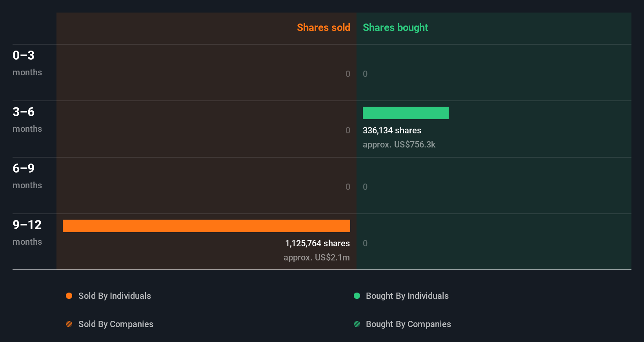Click the Shares sold column header

(x=324, y=27)
